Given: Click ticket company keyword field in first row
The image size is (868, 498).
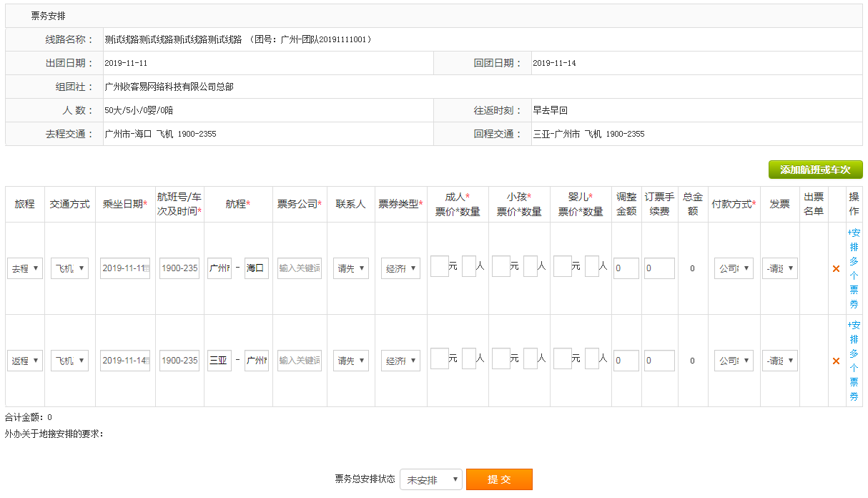Looking at the screenshot, I should pos(300,269).
